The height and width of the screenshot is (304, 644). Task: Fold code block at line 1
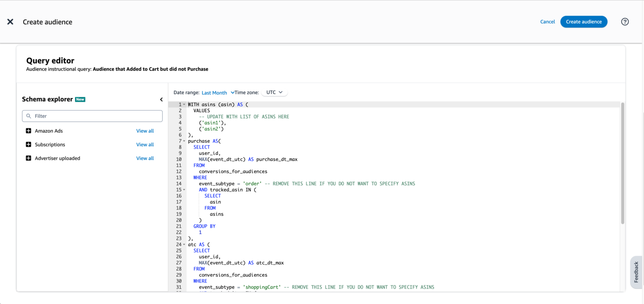pyautogui.click(x=184, y=105)
